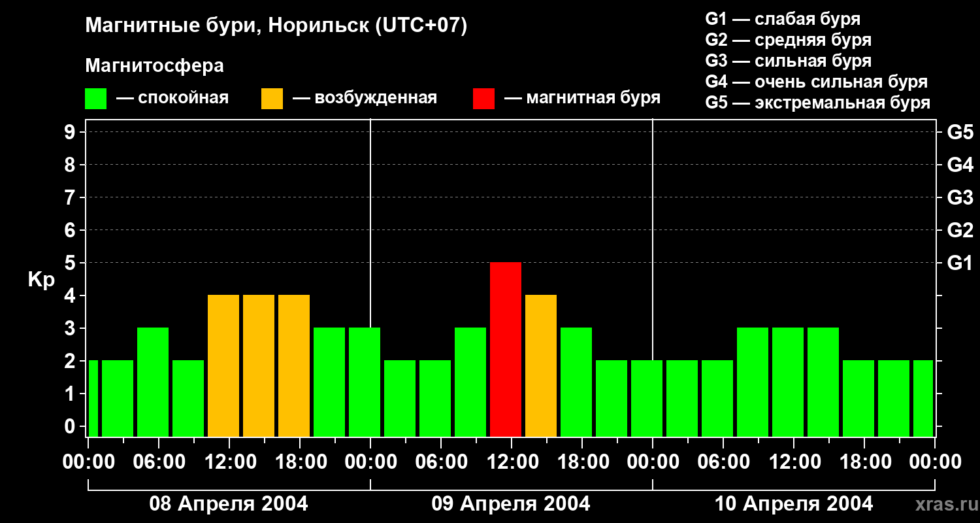
Task: Click the '— возбужденная' legend label
Action: point(365,98)
